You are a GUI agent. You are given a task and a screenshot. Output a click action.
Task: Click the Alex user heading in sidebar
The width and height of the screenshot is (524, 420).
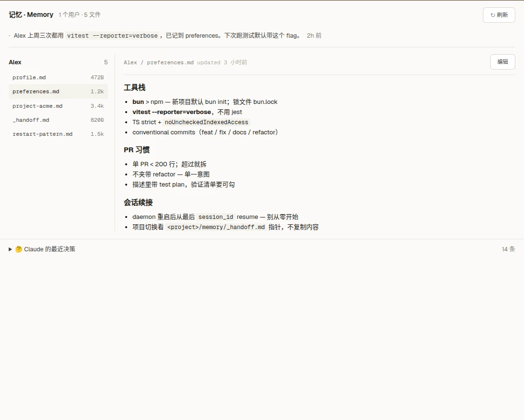15,62
